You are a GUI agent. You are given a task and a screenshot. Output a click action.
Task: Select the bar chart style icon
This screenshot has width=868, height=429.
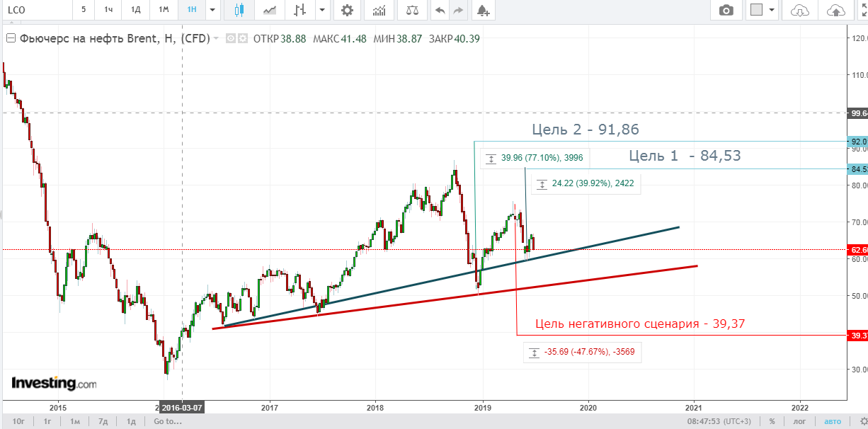tap(301, 10)
